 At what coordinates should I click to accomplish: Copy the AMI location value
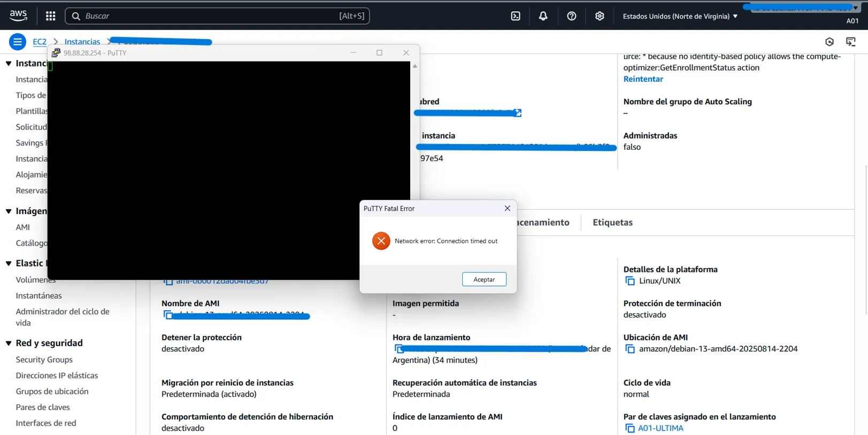click(630, 349)
